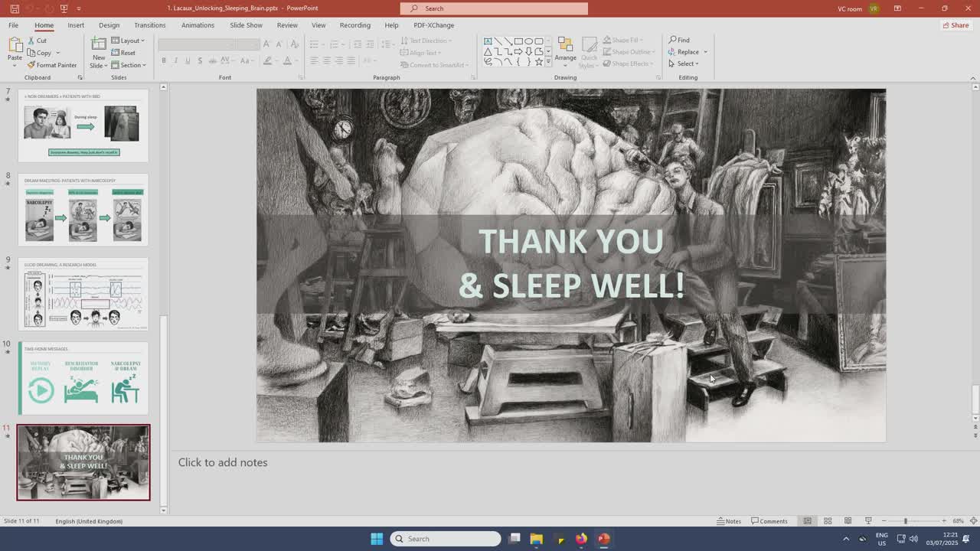Switch to the Slide Show tab
Image resolution: width=980 pixels, height=551 pixels.
(246, 25)
